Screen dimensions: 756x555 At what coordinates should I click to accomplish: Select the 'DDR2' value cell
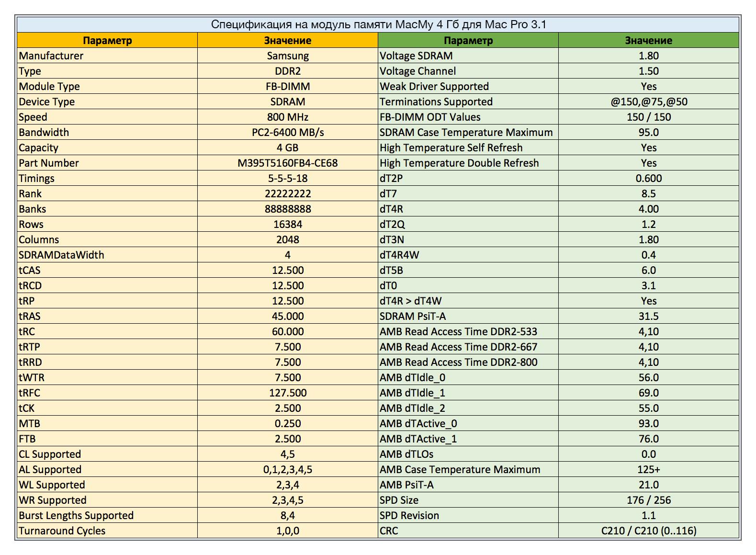288,71
